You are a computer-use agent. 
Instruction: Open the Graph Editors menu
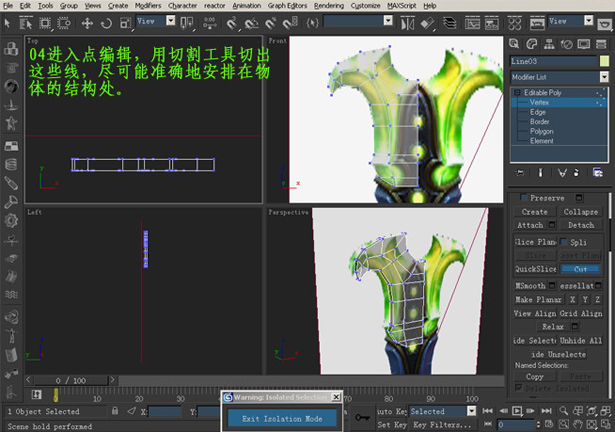289,5
